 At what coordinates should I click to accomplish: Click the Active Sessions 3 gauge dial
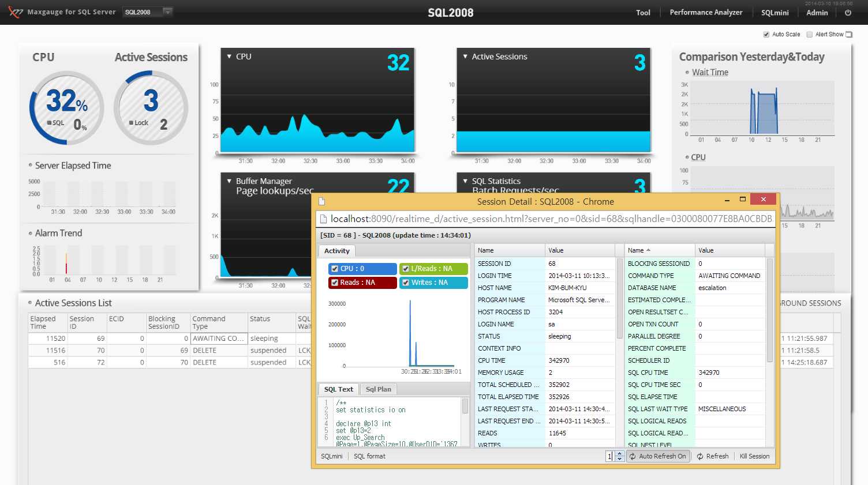[x=151, y=108]
